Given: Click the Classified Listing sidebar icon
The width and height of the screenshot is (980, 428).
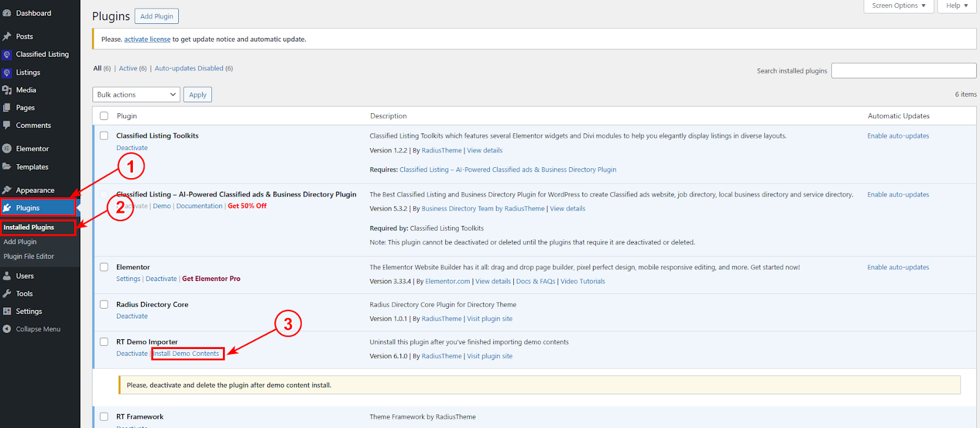Looking at the screenshot, I should pyautogui.click(x=7, y=54).
